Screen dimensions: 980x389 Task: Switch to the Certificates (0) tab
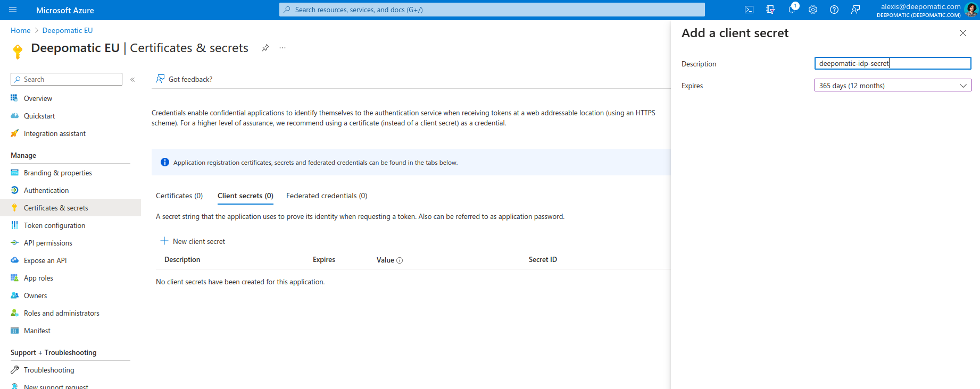pyautogui.click(x=179, y=196)
